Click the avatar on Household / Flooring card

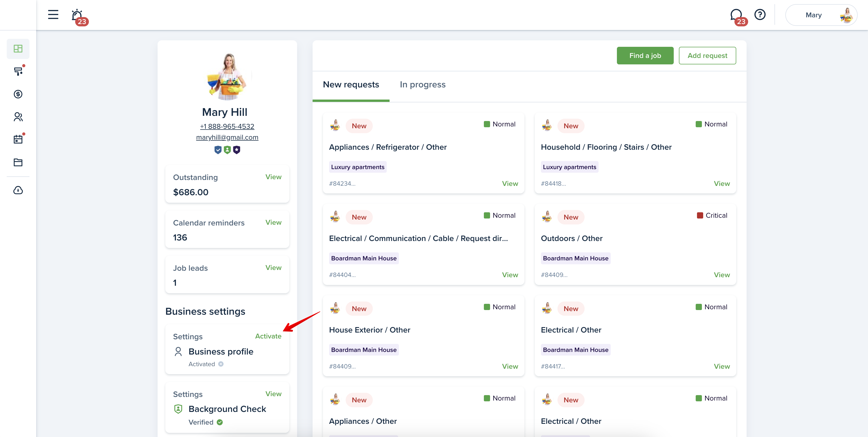click(547, 125)
